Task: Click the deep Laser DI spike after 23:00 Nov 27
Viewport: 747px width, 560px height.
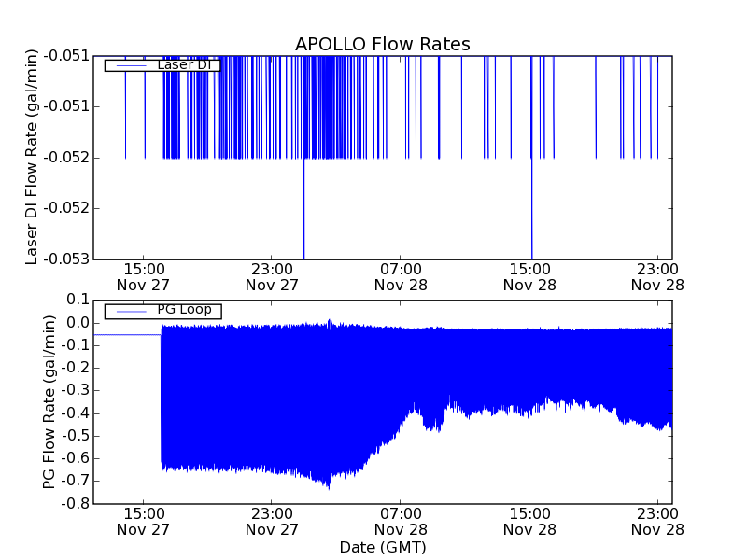Action: click(304, 209)
